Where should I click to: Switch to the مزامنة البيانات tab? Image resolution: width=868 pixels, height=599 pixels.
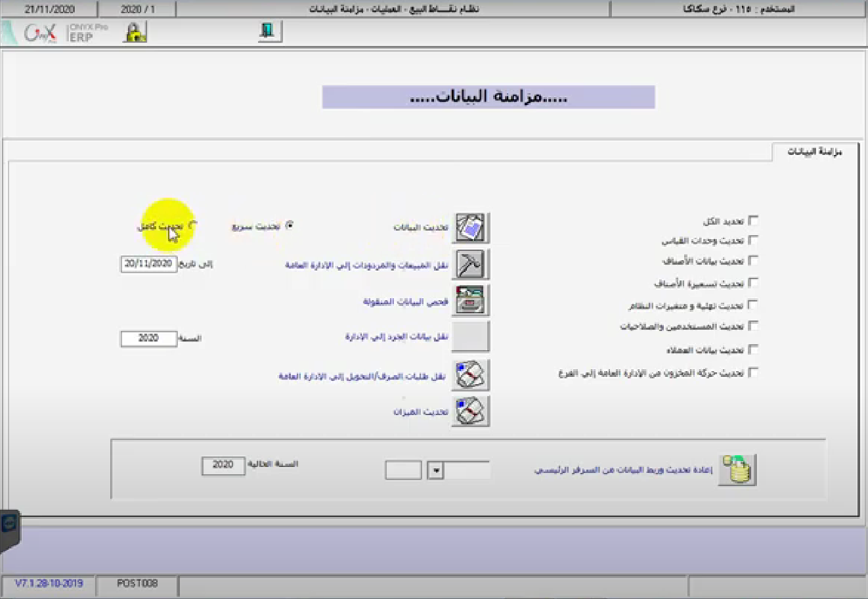click(x=814, y=152)
